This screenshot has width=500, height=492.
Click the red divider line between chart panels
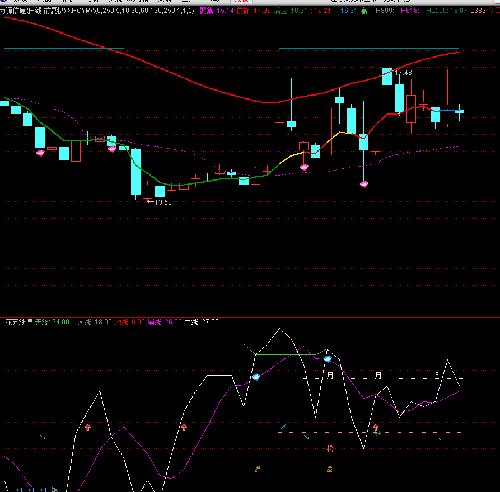click(x=250, y=317)
